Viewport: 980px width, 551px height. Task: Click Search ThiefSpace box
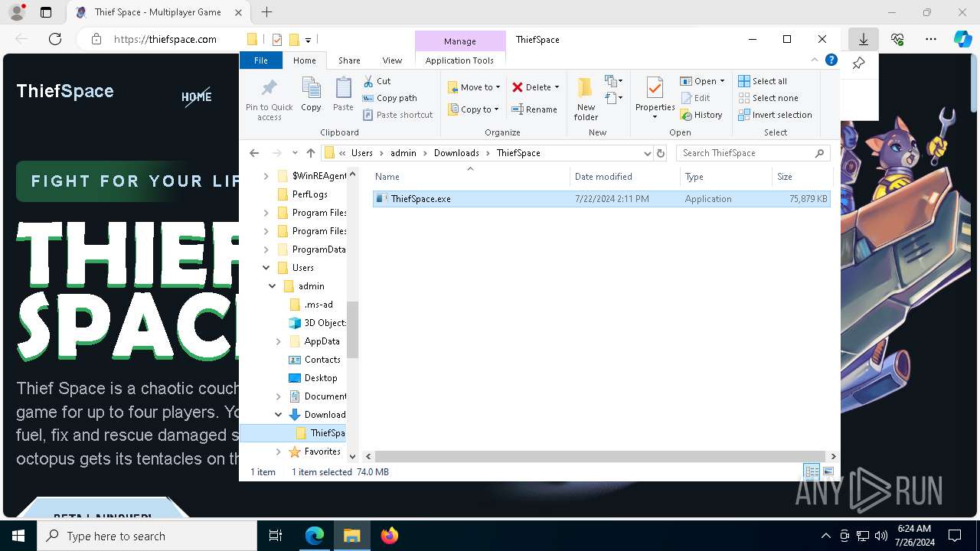click(x=753, y=153)
